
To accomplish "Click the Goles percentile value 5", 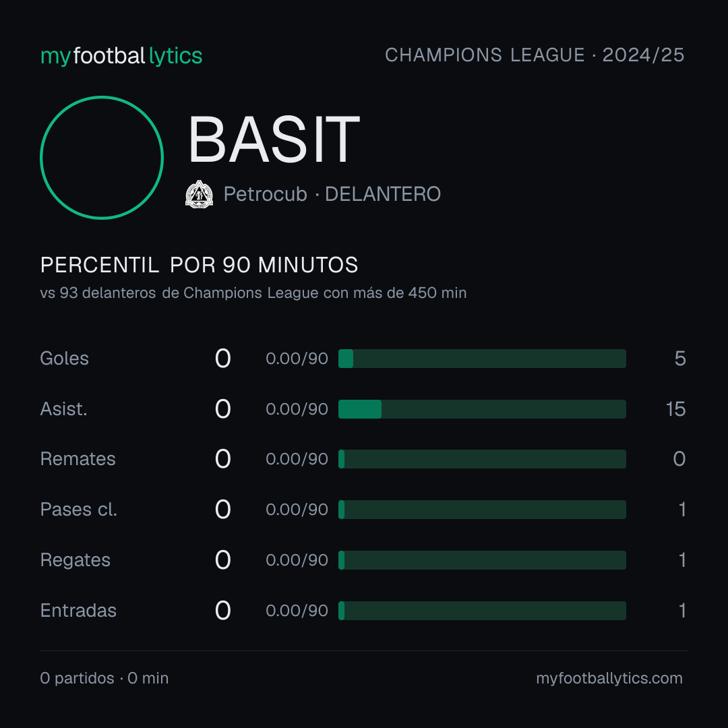I will click(680, 359).
